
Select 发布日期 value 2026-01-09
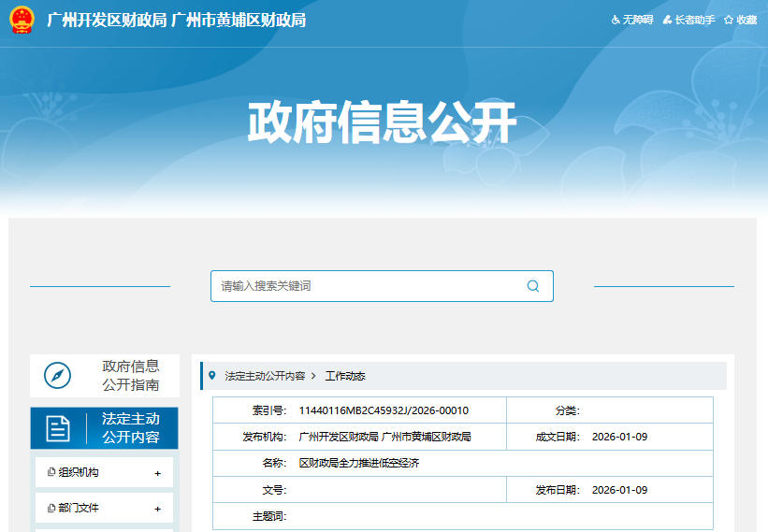pos(619,490)
